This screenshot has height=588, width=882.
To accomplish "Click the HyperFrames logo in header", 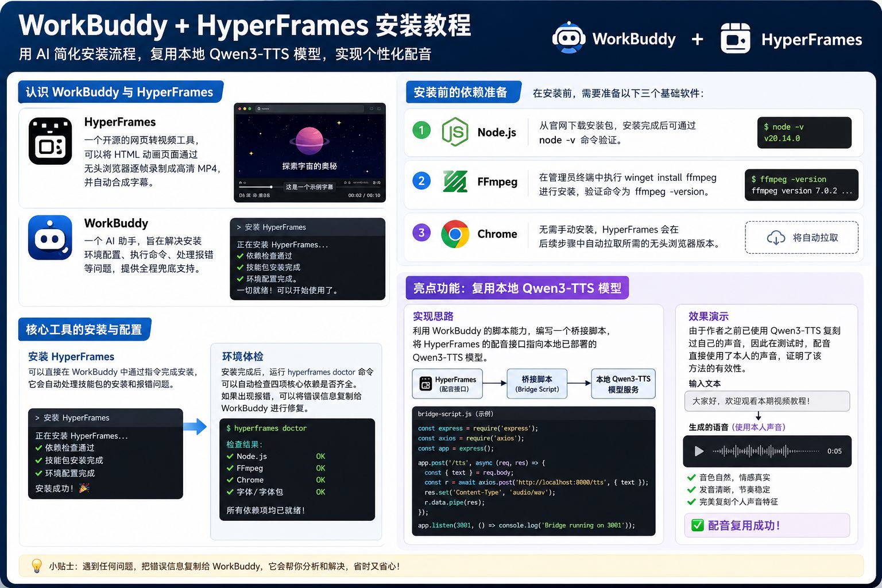I will [x=736, y=38].
